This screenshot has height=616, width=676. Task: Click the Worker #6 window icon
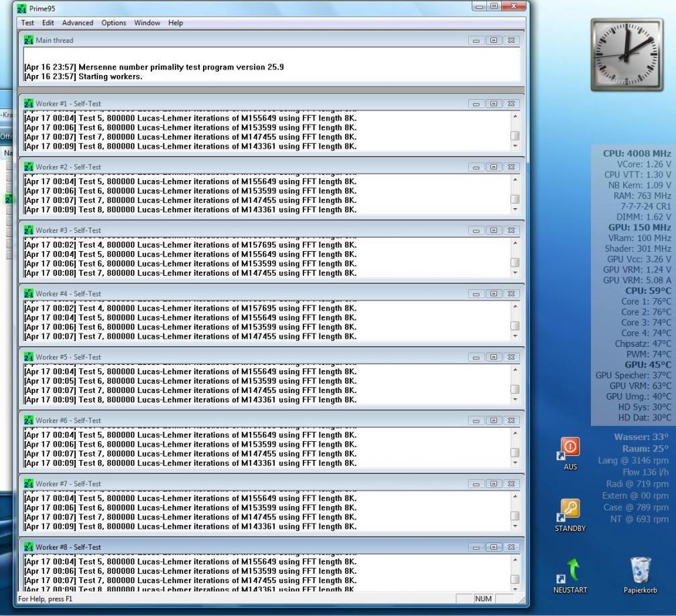pyautogui.click(x=28, y=420)
